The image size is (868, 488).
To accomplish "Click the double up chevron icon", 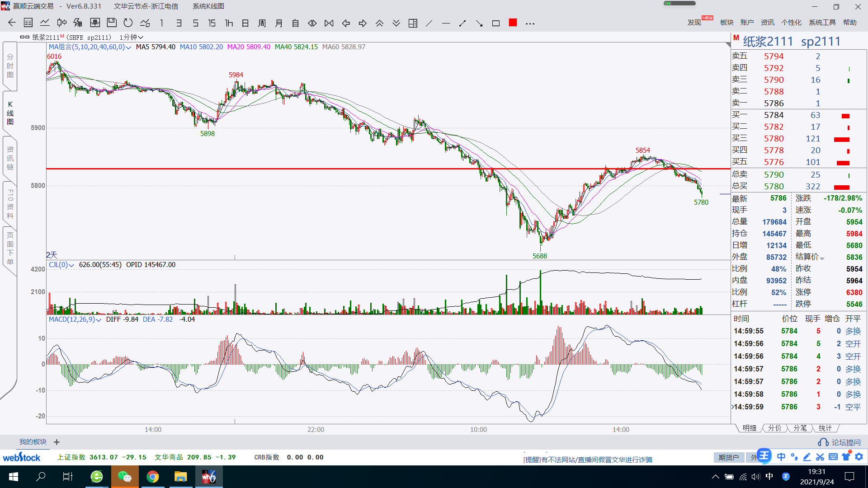I will [x=379, y=23].
